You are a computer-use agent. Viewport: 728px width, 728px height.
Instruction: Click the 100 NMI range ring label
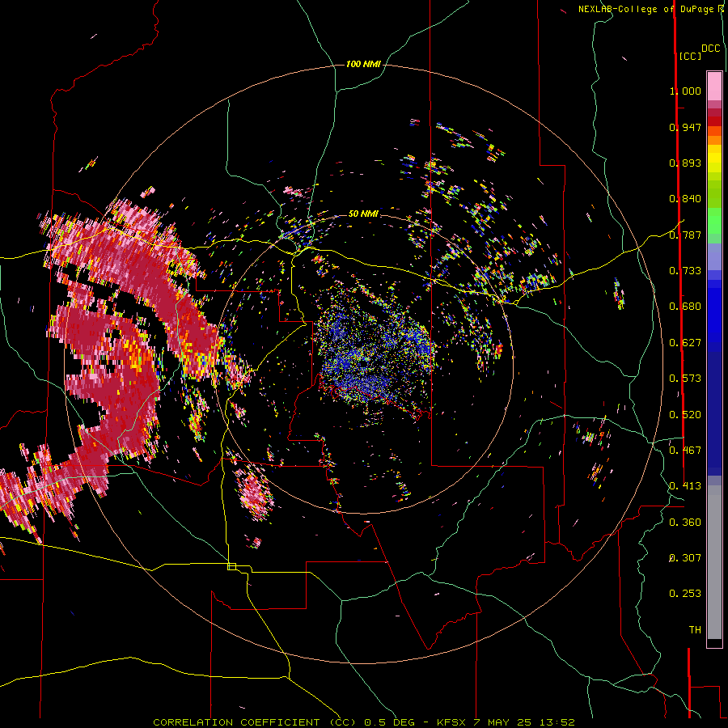pyautogui.click(x=363, y=64)
